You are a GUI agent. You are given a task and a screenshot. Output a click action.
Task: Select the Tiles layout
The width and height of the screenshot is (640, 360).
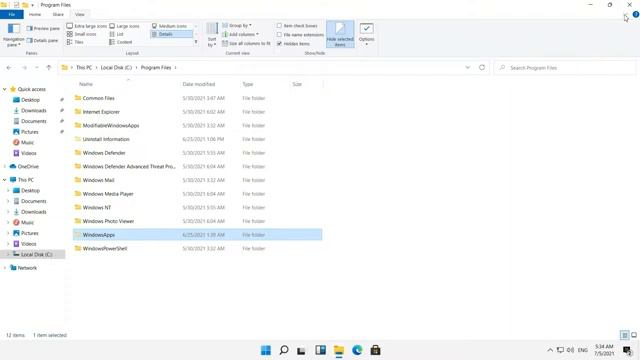75,42
